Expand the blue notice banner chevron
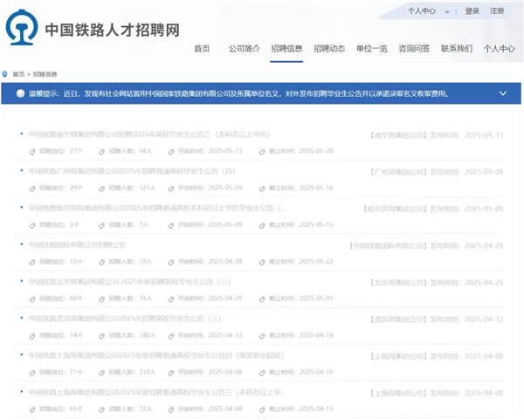524x420 pixels. point(503,93)
